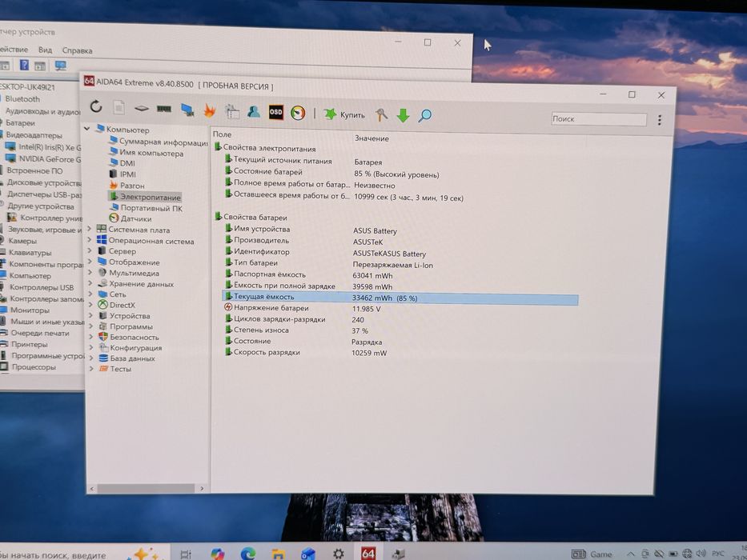Screen dimensions: 747x560
Task: Expand the Операционная система node
Action: coord(90,240)
